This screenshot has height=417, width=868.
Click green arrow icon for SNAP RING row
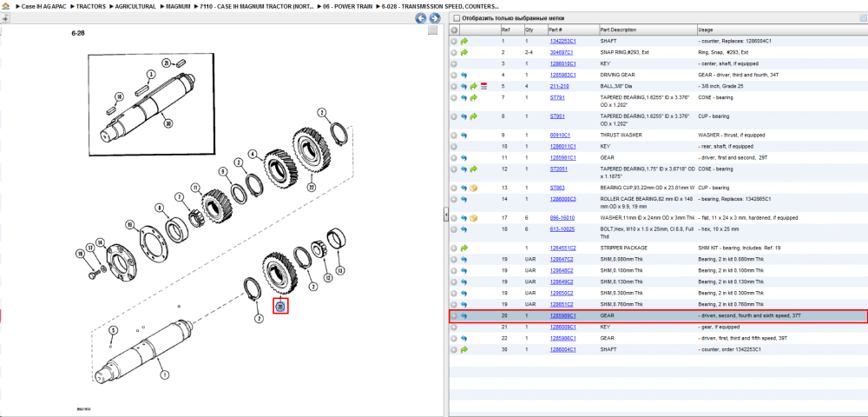[464, 53]
